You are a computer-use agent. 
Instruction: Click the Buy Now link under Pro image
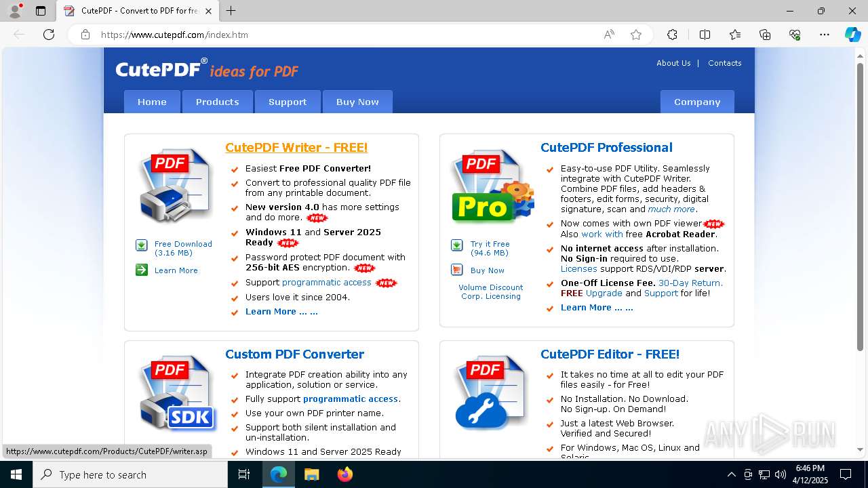tap(488, 270)
